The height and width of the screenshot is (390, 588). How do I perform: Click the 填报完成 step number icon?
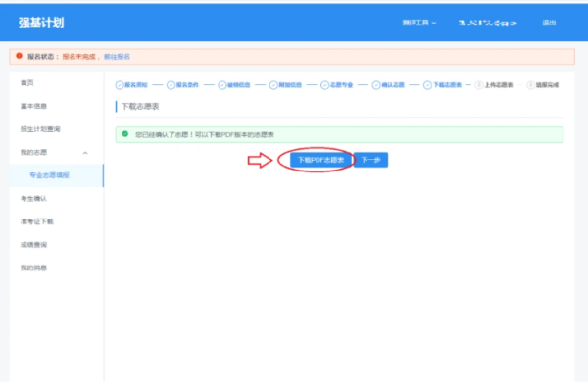[x=530, y=85]
